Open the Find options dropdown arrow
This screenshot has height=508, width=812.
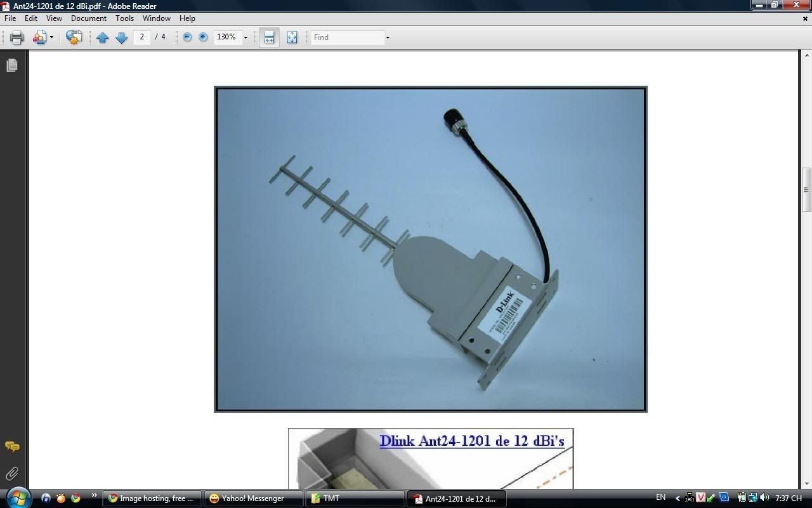pos(388,37)
